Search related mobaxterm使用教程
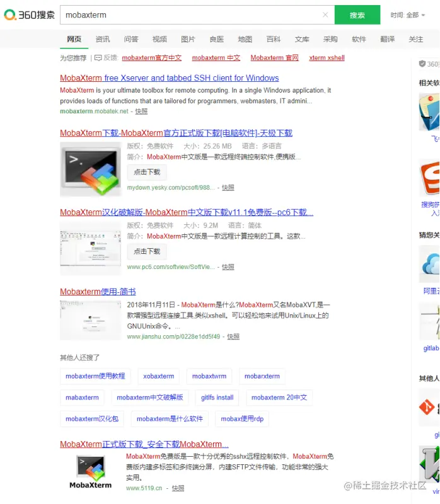440x504 pixels. tap(95, 376)
